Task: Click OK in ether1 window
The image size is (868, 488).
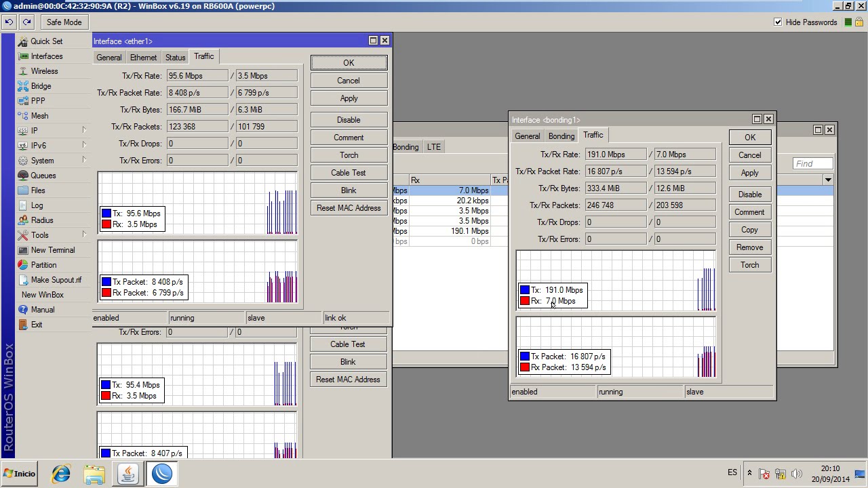Action: pos(349,63)
